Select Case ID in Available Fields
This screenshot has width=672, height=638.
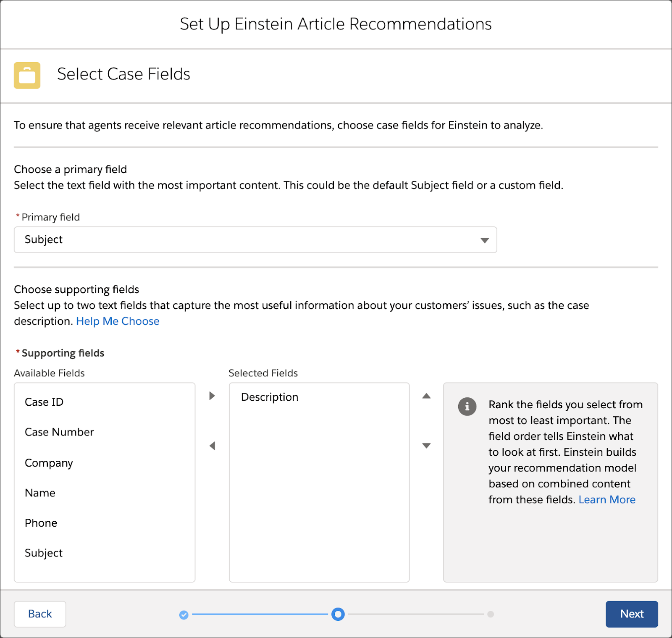[44, 402]
